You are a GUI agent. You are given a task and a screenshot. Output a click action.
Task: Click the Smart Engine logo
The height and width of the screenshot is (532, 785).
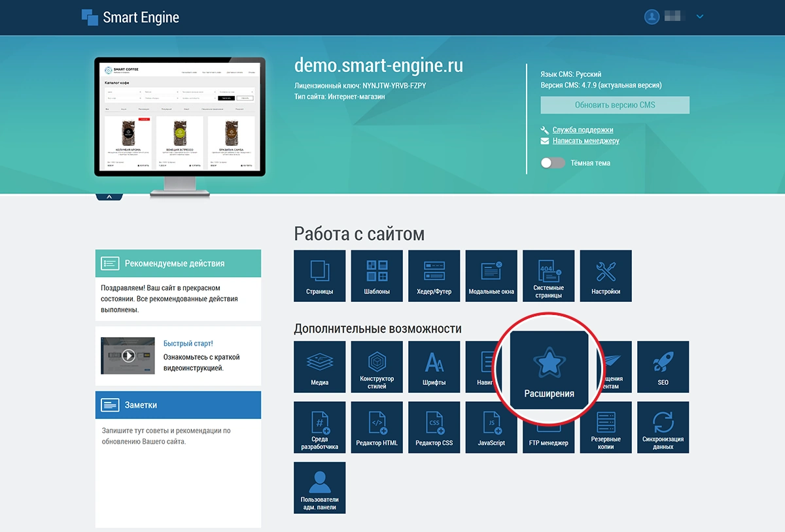[130, 18]
